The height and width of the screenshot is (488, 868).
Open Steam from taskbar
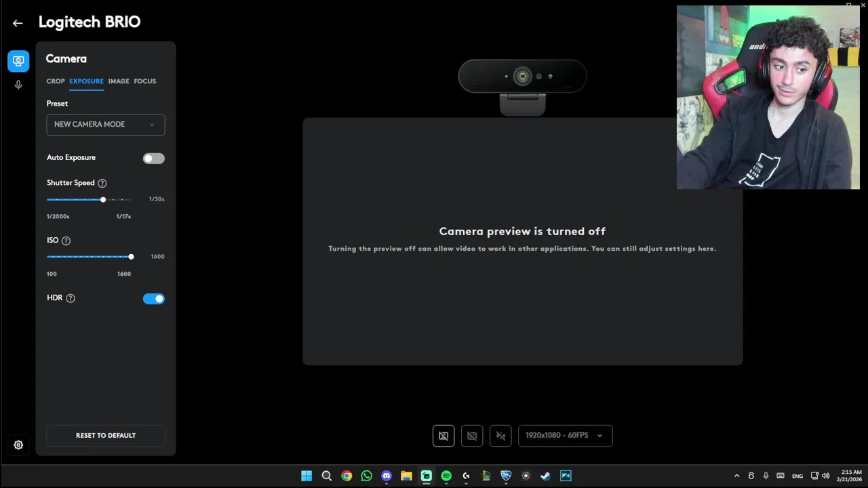pos(546,476)
